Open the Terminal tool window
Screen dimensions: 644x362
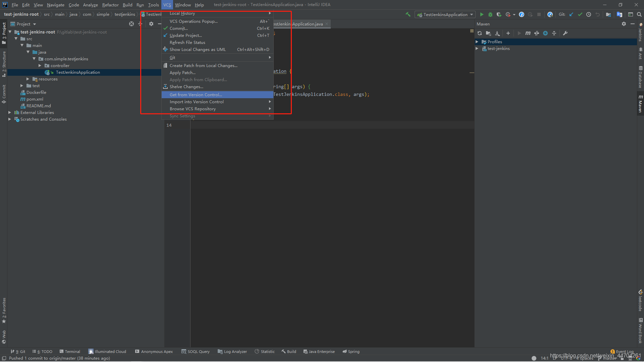pos(70,351)
